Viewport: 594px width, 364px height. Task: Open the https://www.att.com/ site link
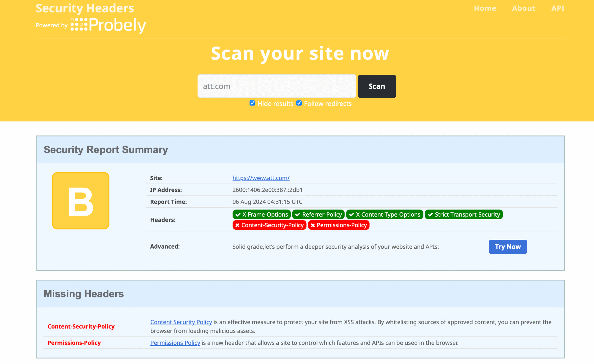click(261, 178)
